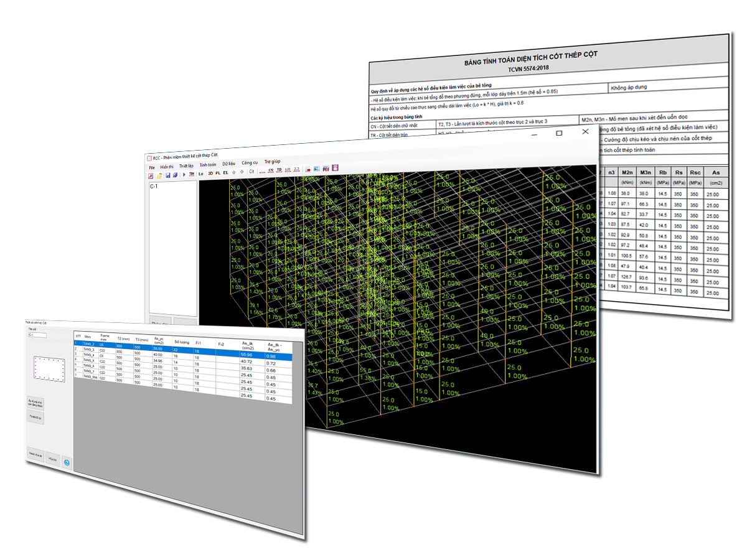Click the up arrow toolbar icon
Screen dimensions: 747x560
click(x=234, y=172)
